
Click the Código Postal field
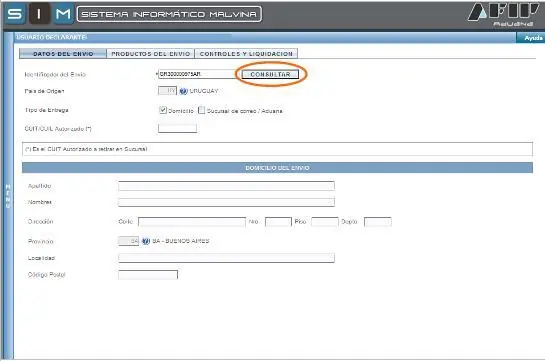tap(148, 275)
